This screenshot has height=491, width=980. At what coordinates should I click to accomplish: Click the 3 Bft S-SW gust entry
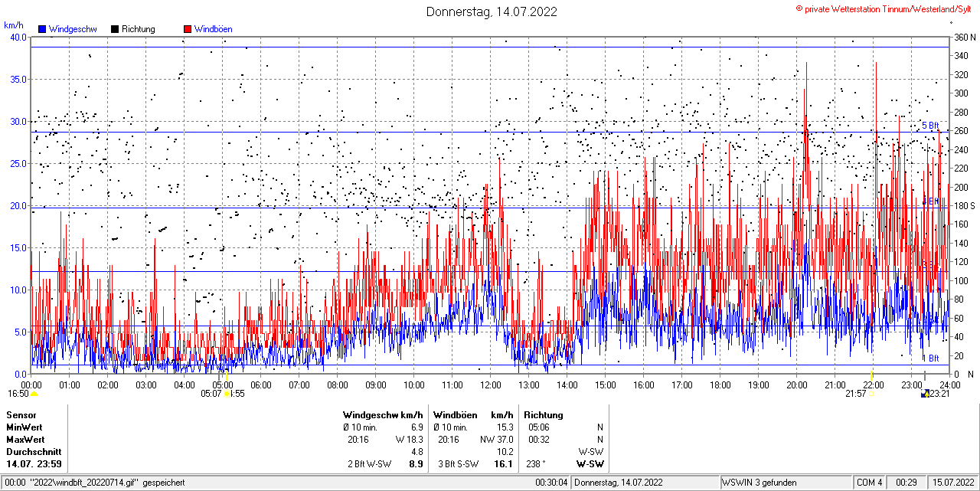[459, 464]
